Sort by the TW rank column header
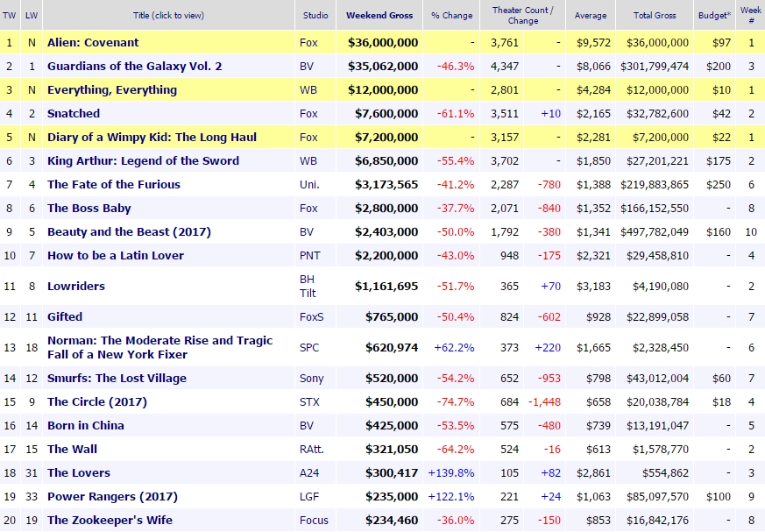Screen dimensions: 765x532 point(10,15)
